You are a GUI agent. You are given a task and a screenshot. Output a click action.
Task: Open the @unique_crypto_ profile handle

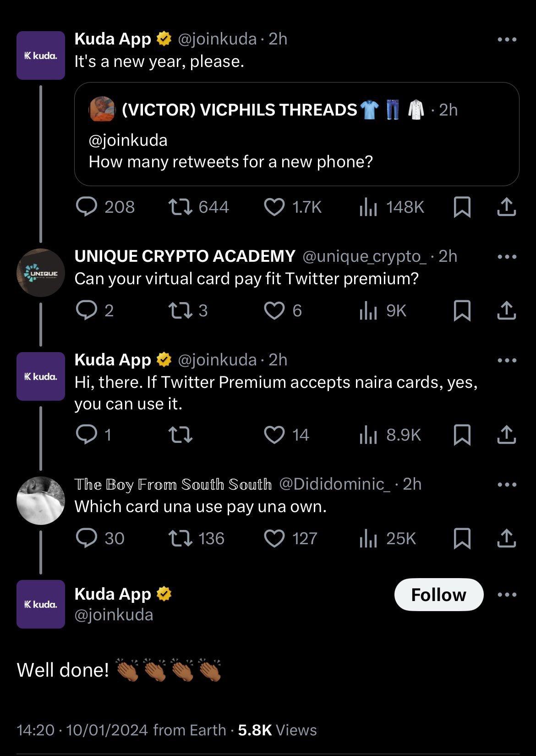pos(365,256)
